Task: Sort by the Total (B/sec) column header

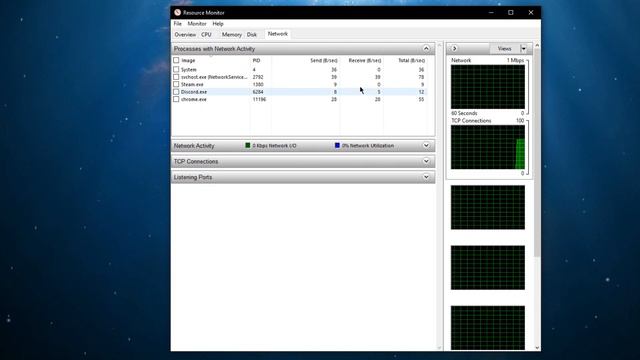Action: click(411, 60)
